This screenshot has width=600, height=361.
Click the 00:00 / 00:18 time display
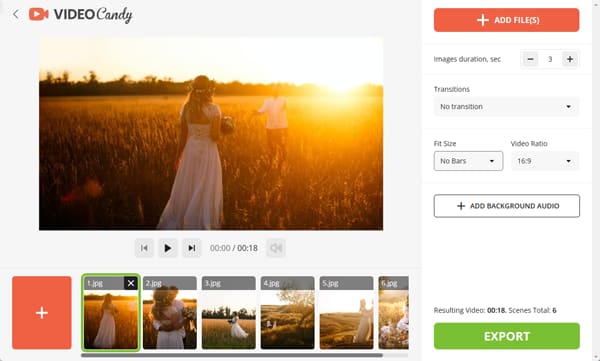pos(234,248)
